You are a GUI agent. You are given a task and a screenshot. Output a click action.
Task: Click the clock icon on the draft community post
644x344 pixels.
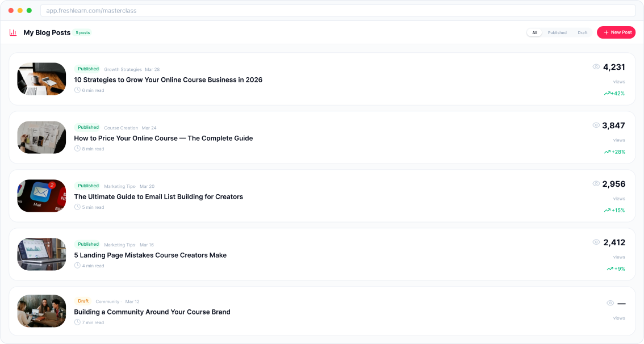tap(77, 322)
